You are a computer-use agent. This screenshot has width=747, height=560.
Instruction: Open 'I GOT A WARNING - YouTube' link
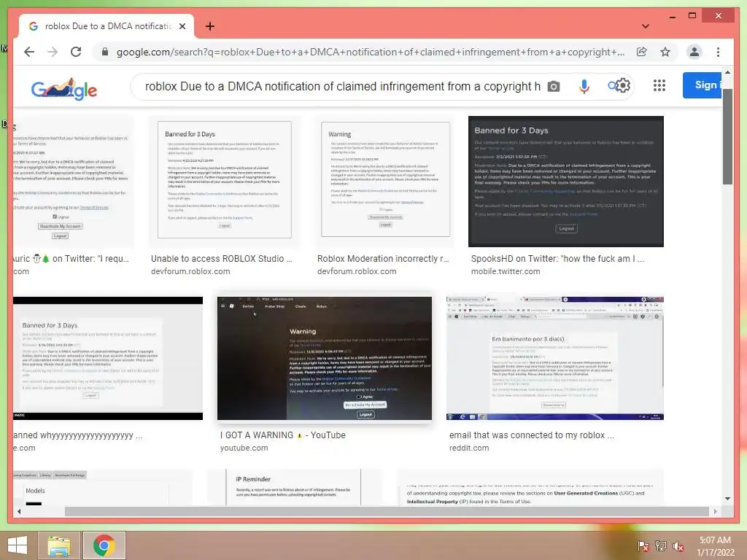[x=282, y=435]
